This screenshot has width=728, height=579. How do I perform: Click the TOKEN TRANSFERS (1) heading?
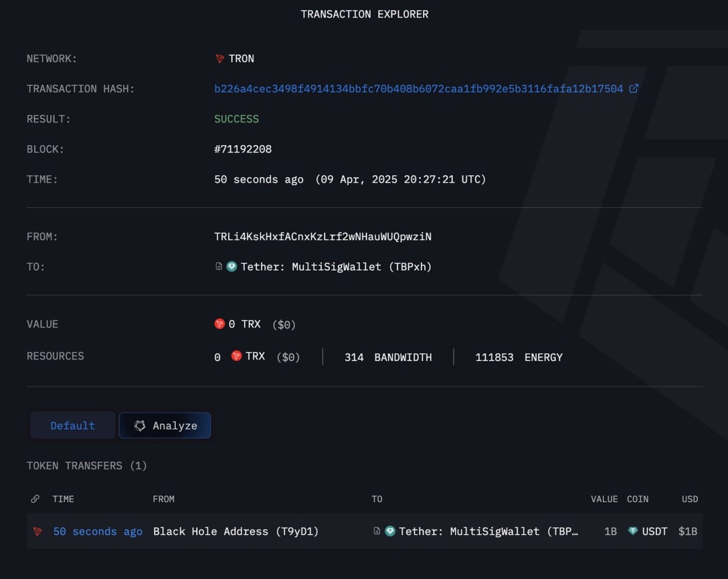[87, 466]
